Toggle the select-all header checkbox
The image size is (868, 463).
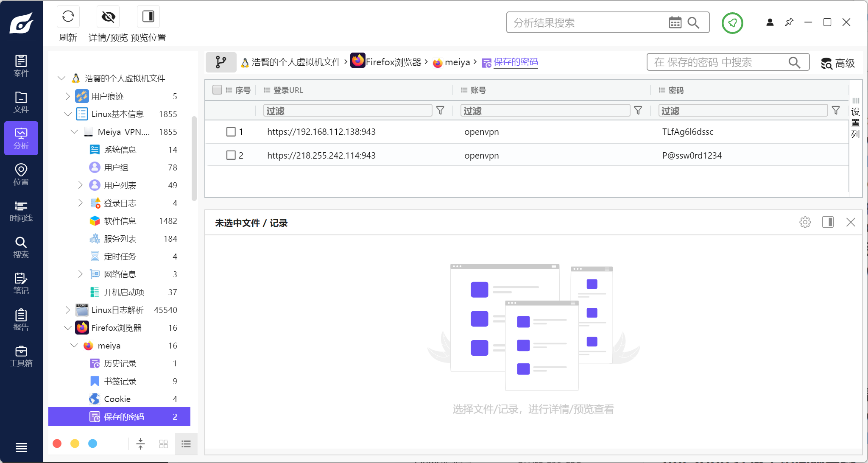pos(217,90)
